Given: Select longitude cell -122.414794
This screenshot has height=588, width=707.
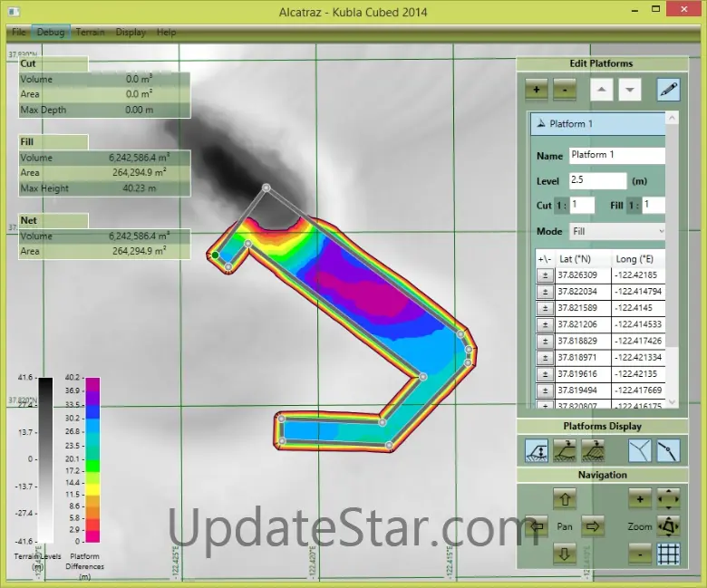Looking at the screenshot, I should coord(638,292).
